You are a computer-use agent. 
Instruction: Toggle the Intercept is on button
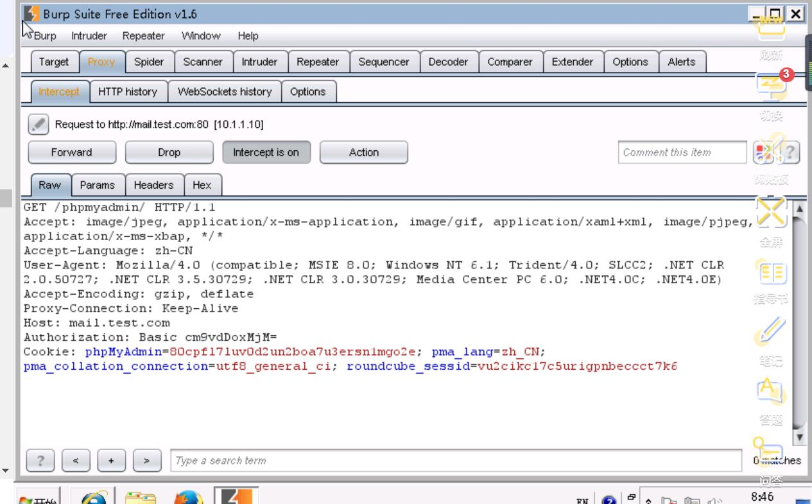click(x=266, y=153)
